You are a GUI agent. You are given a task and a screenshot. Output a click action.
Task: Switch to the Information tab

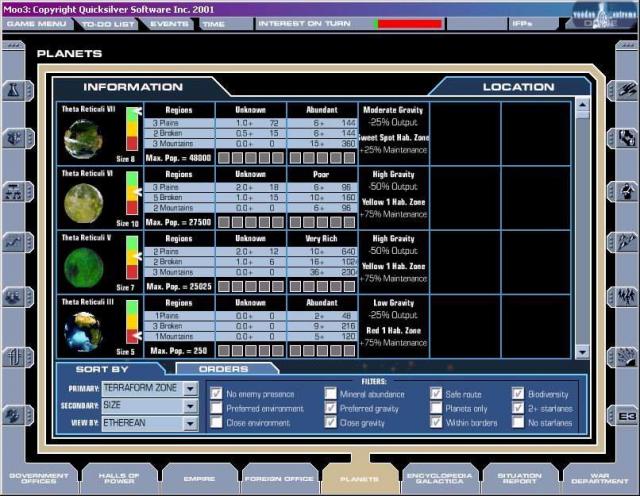click(x=133, y=87)
